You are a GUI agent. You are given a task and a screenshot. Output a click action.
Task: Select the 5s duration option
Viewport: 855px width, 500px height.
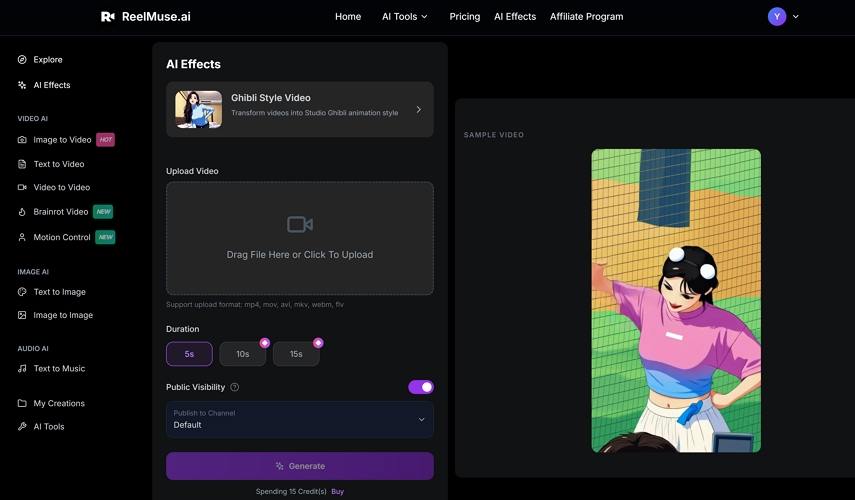tap(189, 354)
